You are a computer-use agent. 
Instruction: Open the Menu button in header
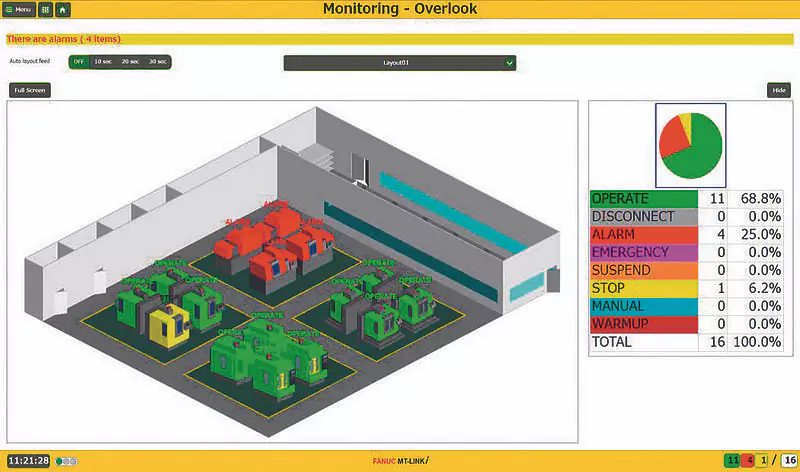19,9
